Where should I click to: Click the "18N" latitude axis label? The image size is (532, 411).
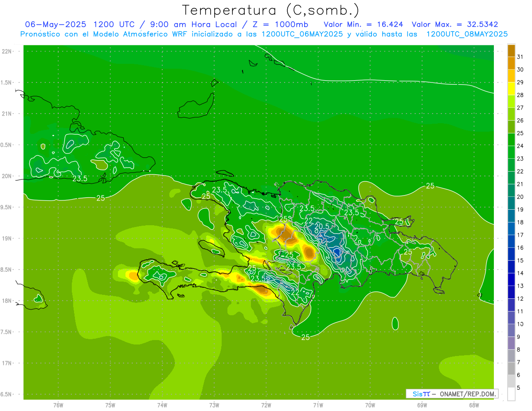pos(7,301)
